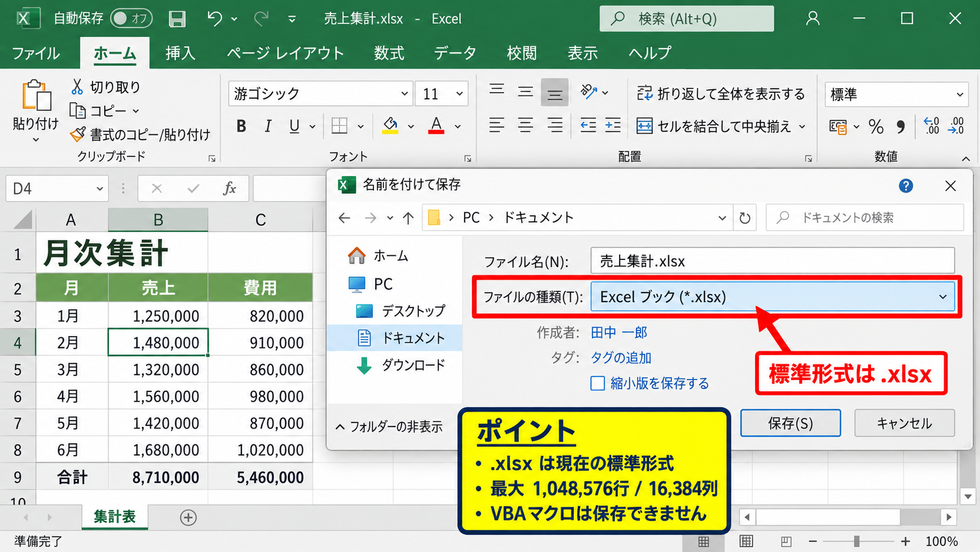Collapse the ribbon with the chevron
Viewport: 980px width, 552px height.
click(966, 159)
